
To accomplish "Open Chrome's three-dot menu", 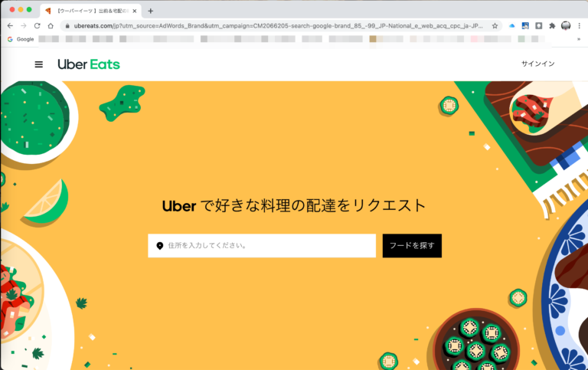I will pyautogui.click(x=579, y=26).
